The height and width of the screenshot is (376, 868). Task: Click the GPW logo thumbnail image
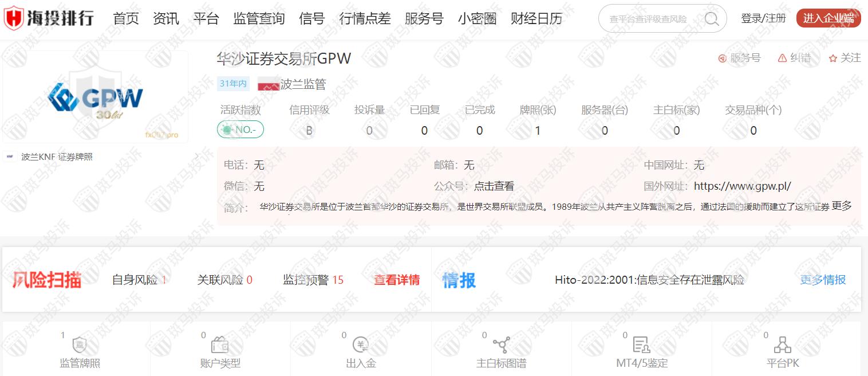pos(96,97)
